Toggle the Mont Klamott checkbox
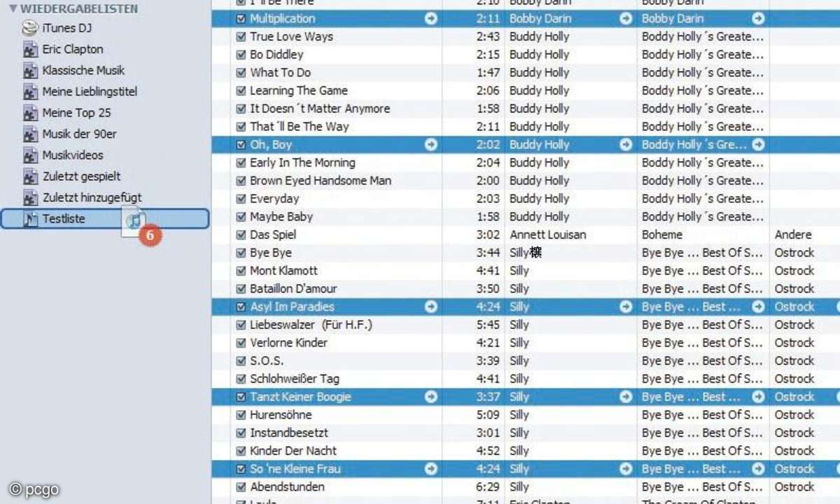Image resolution: width=840 pixels, height=504 pixels. pos(241,271)
